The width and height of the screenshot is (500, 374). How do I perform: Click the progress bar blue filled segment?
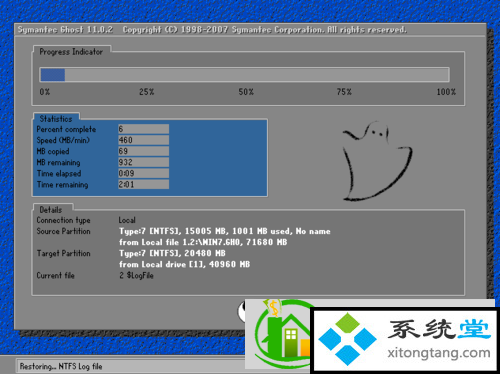tap(53, 75)
